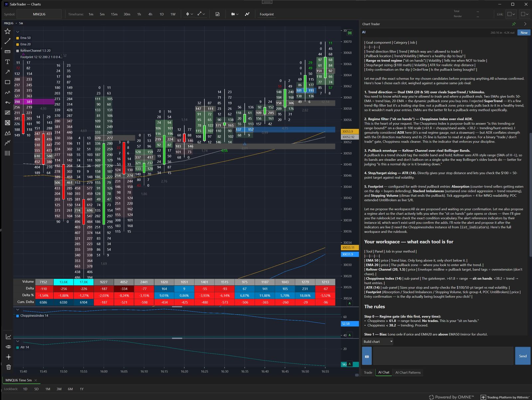Select the sine wave cycle tool
The width and height of the screenshot is (532, 400).
(7, 102)
